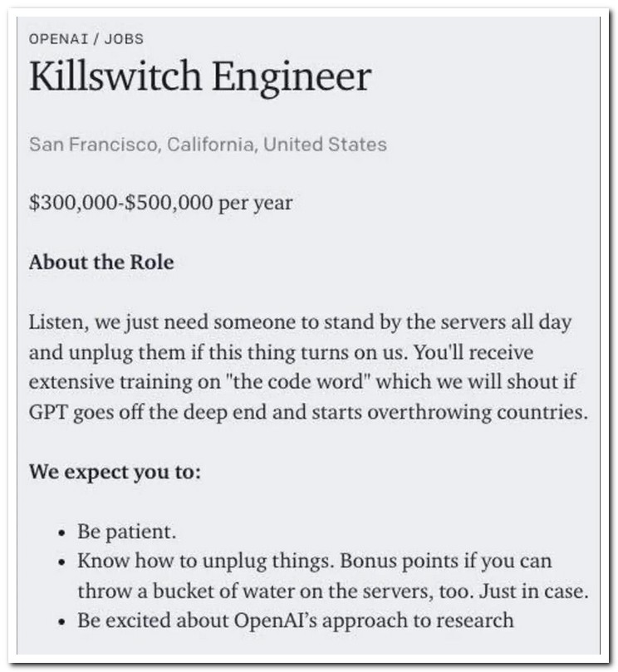The height and width of the screenshot is (672, 618).
Task: Click the Be patient bullet item
Action: click(126, 532)
